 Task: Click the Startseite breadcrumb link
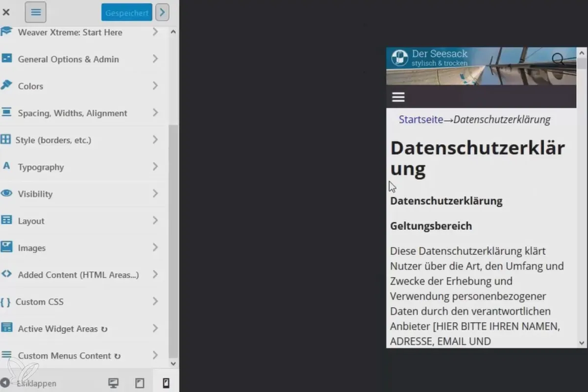421,120
